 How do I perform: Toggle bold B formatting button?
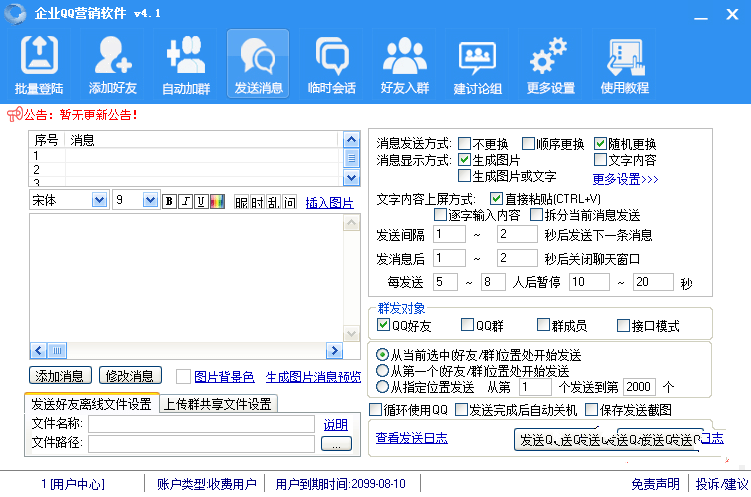(x=169, y=201)
